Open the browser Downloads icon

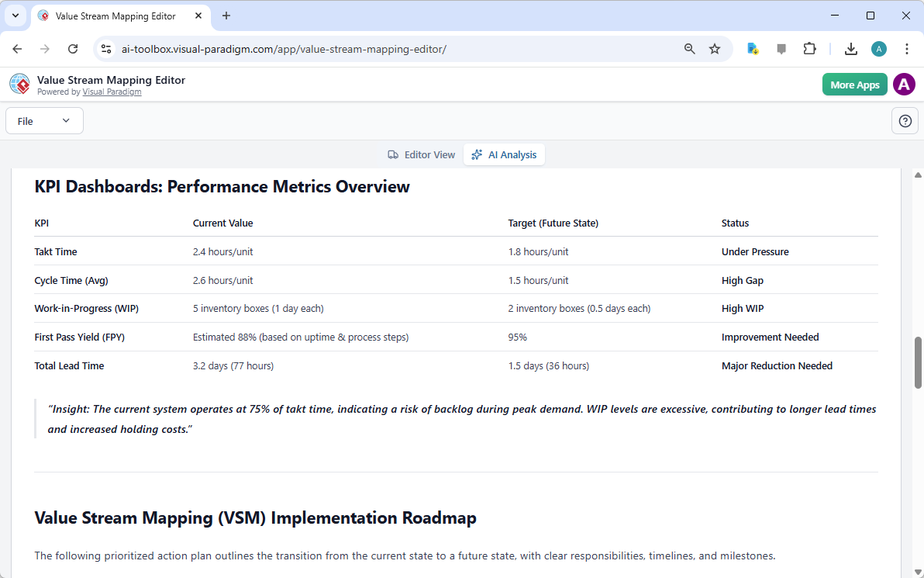(x=850, y=48)
